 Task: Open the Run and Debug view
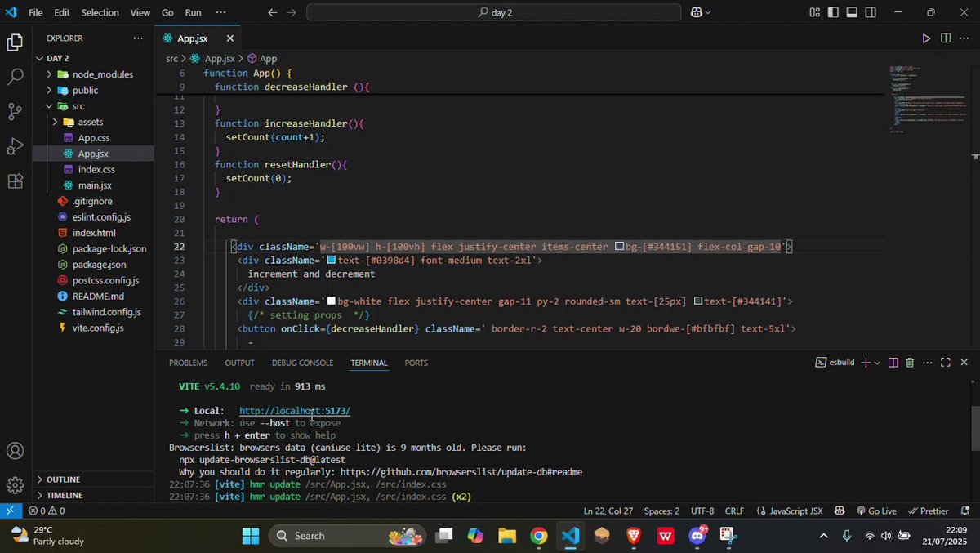15,146
